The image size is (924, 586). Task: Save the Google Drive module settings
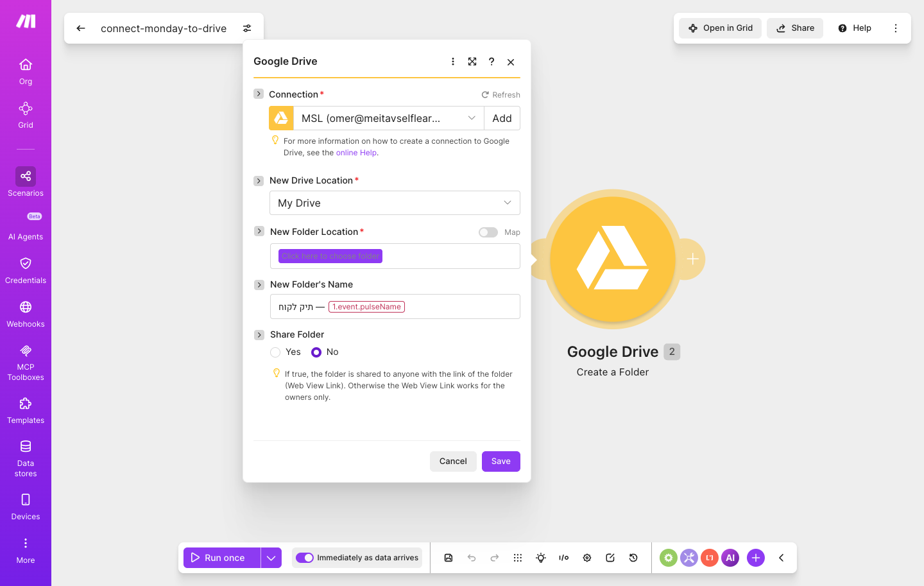coord(501,461)
